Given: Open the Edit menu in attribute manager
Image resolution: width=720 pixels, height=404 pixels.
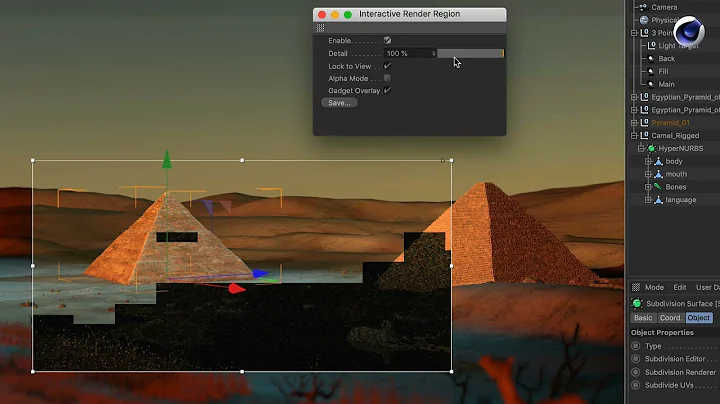Looking at the screenshot, I should (x=680, y=287).
